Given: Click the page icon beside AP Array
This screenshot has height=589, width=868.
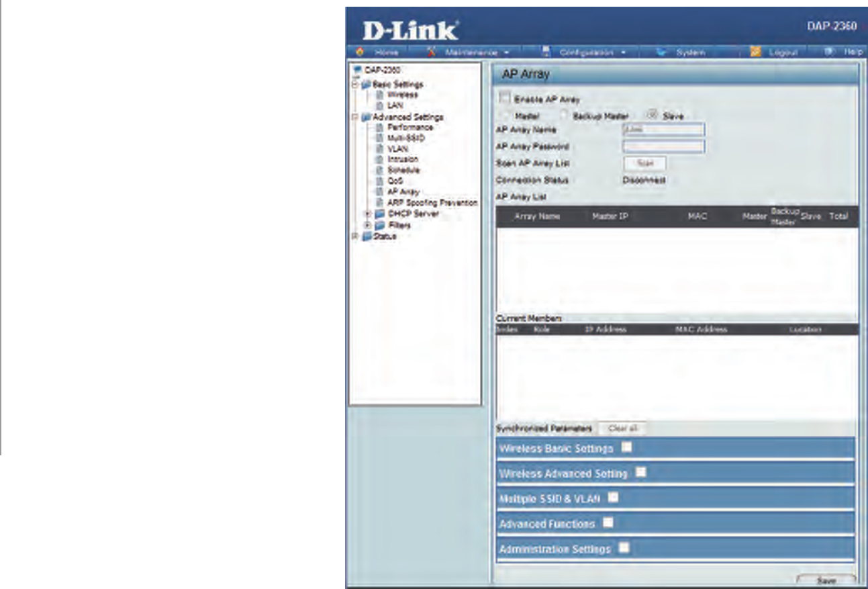Looking at the screenshot, I should [379, 192].
